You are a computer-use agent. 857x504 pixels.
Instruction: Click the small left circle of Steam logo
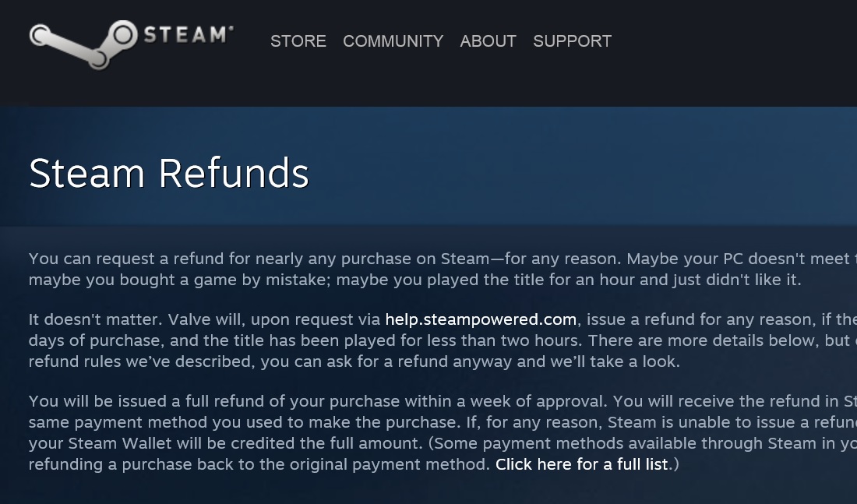click(x=40, y=36)
